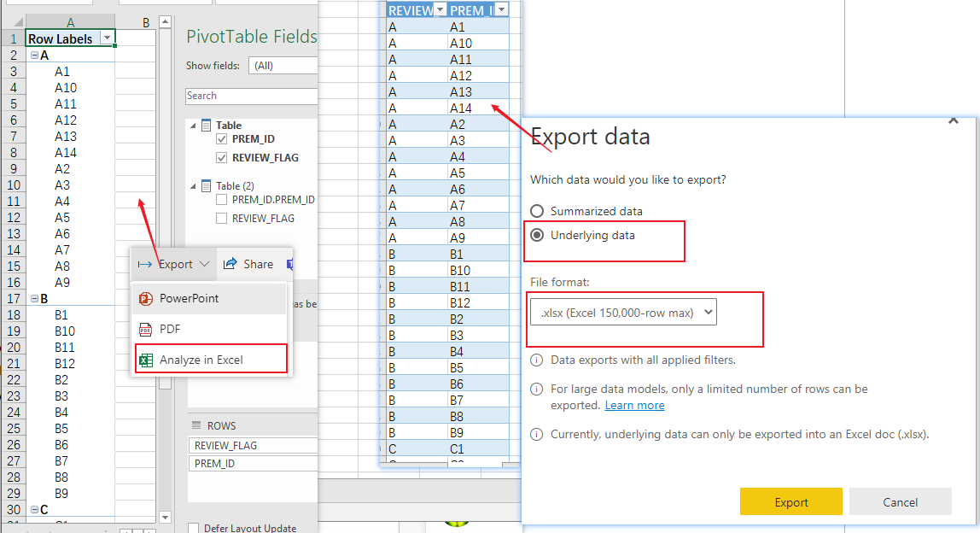The width and height of the screenshot is (980, 533).
Task: Collapse group B in pivot table
Action: (35, 298)
